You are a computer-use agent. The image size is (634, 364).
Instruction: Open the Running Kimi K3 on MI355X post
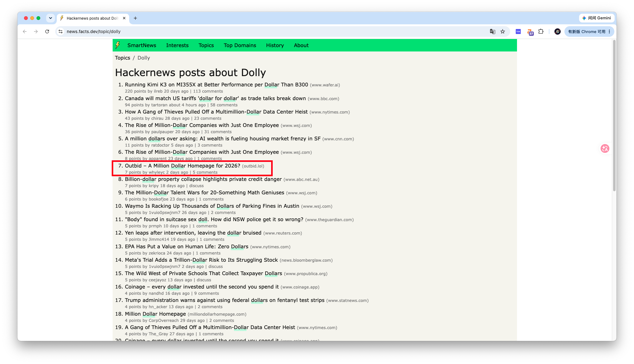pos(217,85)
